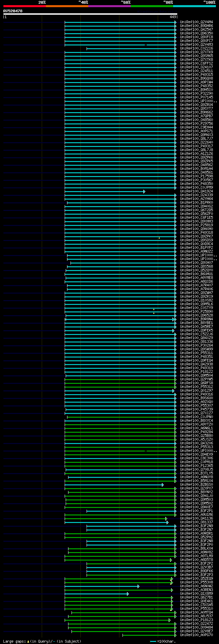Select hit label UniRef100_A8D5T8
Image resolution: width=219 pixels, height=644 pixels.
pyautogui.click(x=196, y=560)
